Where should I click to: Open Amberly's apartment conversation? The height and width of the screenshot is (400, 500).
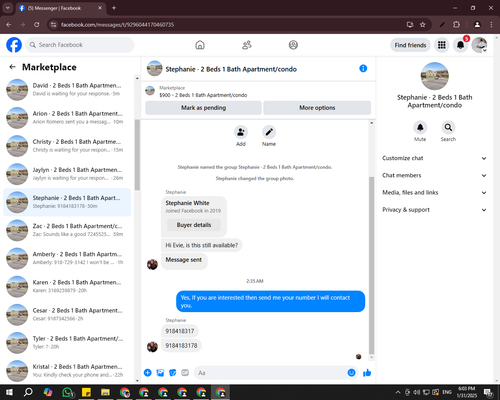click(67, 258)
